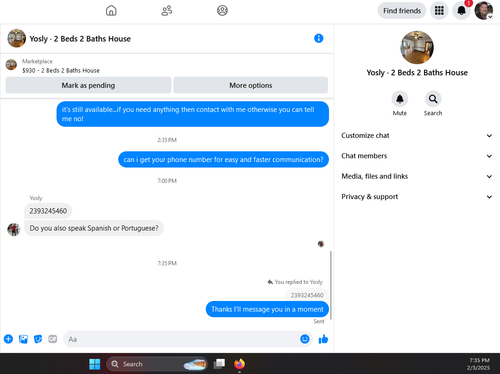Send a thumbs-up like
The image size is (500, 374).
(323, 339)
